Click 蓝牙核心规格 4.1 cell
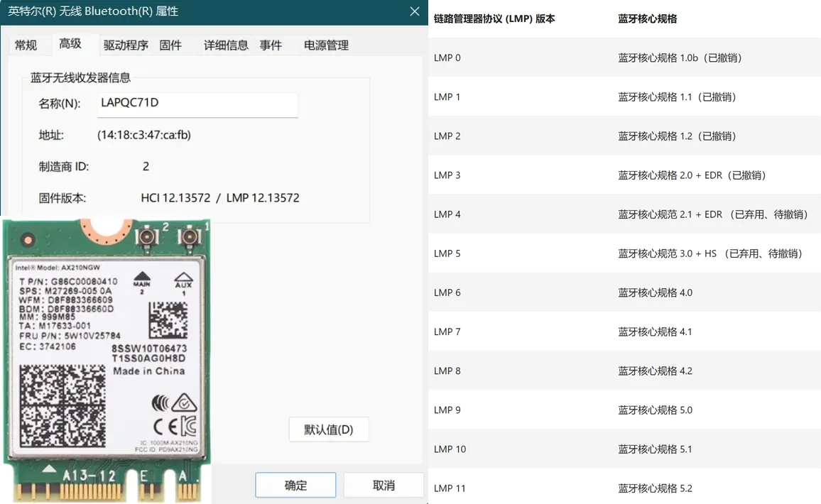 click(x=655, y=332)
